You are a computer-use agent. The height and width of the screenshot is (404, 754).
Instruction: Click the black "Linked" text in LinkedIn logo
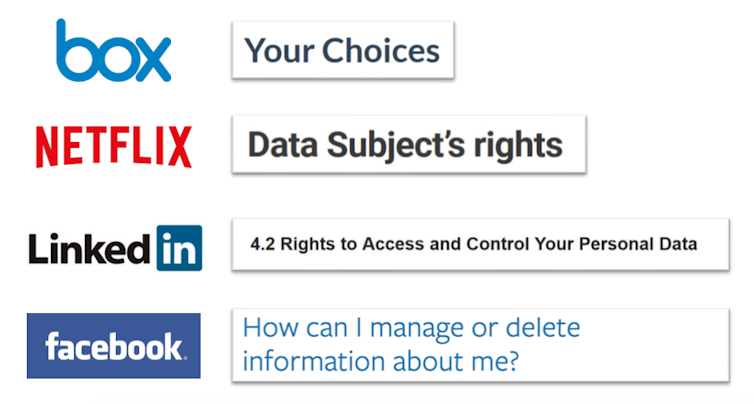(88, 248)
